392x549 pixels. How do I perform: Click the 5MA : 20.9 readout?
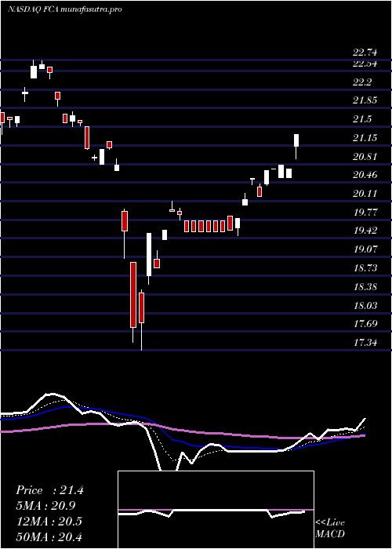pyautogui.click(x=45, y=506)
